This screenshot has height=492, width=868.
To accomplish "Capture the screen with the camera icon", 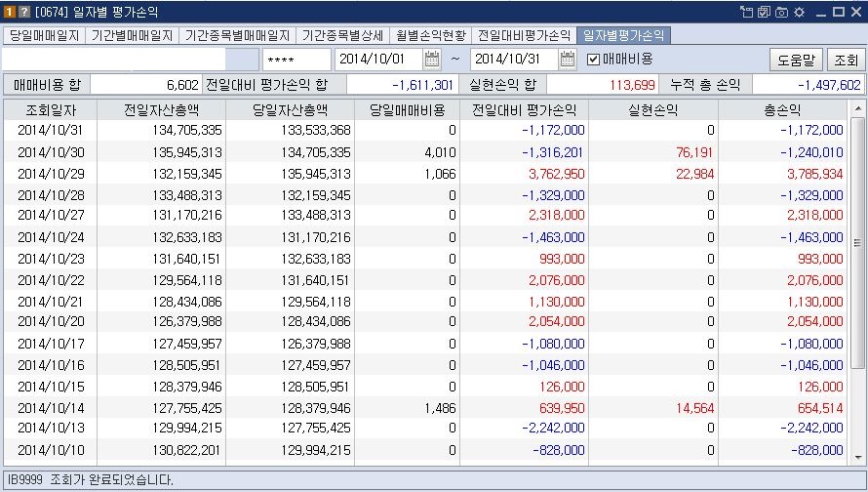I will point(781,12).
